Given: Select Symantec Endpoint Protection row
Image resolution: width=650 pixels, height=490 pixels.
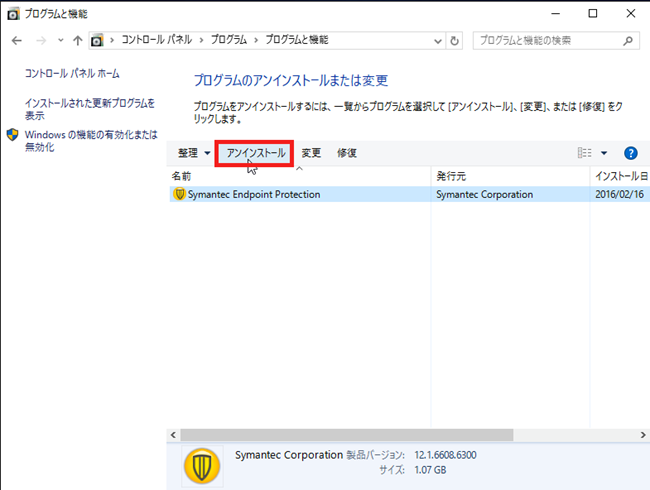Looking at the screenshot, I should pyautogui.click(x=410, y=194).
